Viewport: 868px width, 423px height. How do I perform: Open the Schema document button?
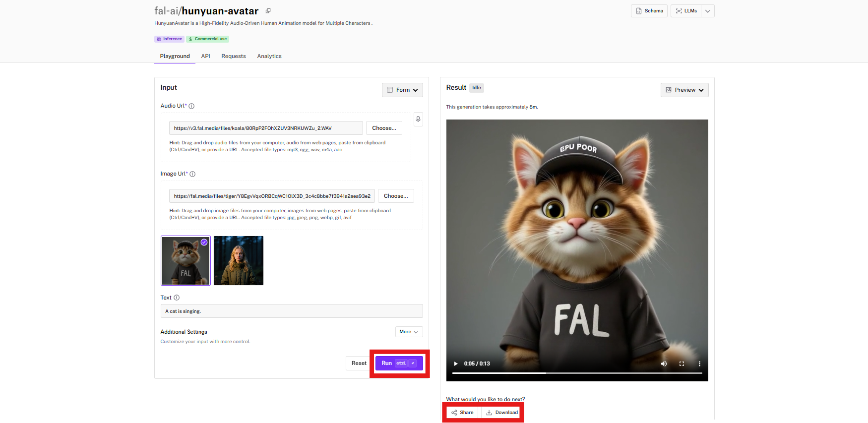point(649,11)
